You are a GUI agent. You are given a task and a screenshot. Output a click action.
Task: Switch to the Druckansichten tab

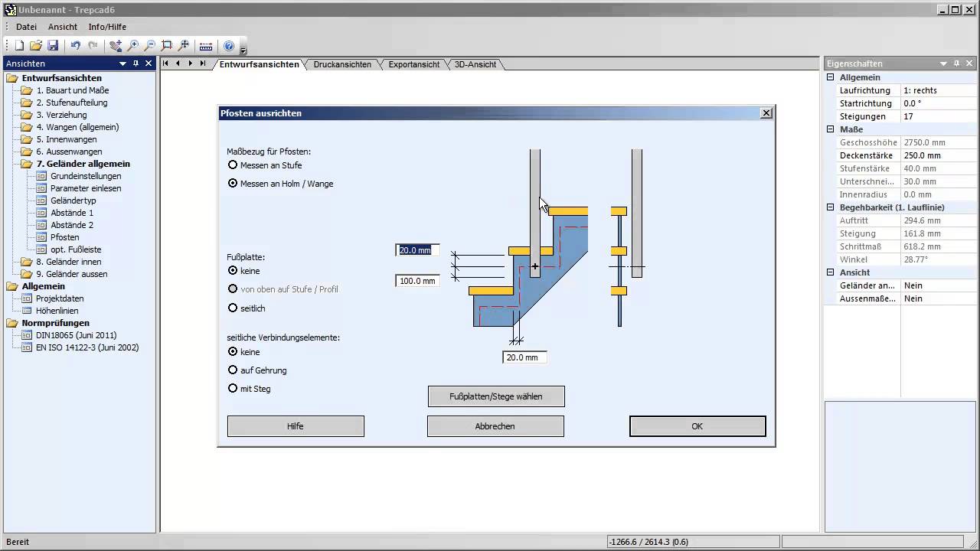(342, 64)
